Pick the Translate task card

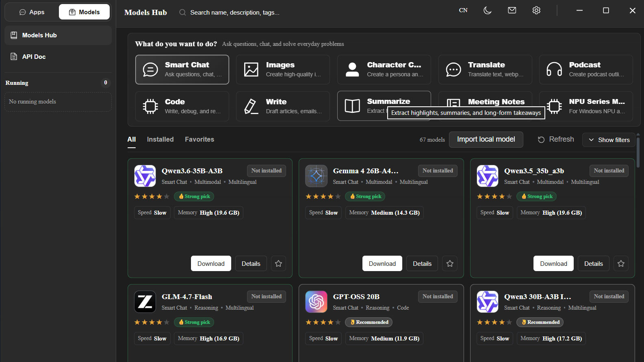(485, 69)
